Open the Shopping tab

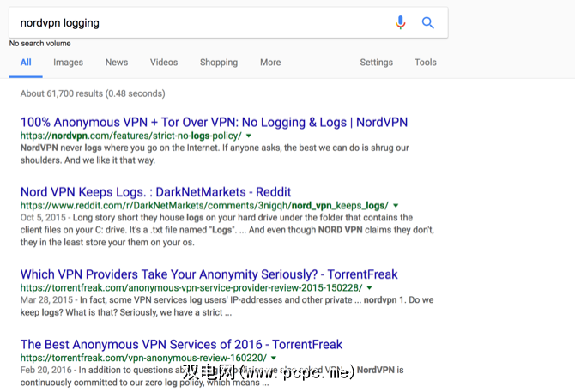pos(219,63)
